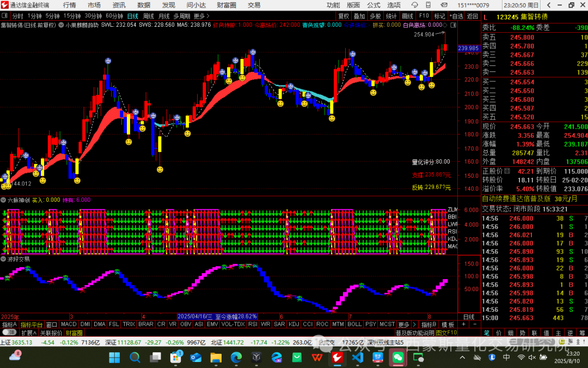Add stock to 自选 watchlist
588x368 pixels.
click(456, 16)
